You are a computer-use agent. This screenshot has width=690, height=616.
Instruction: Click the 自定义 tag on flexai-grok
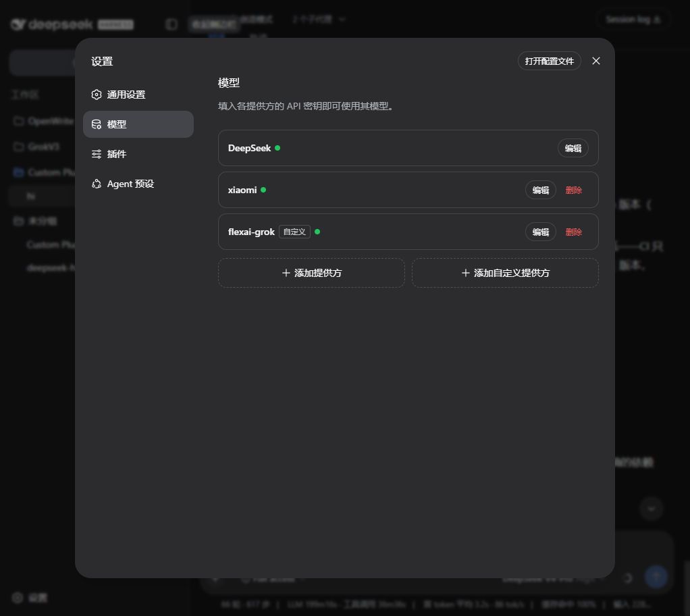point(294,232)
